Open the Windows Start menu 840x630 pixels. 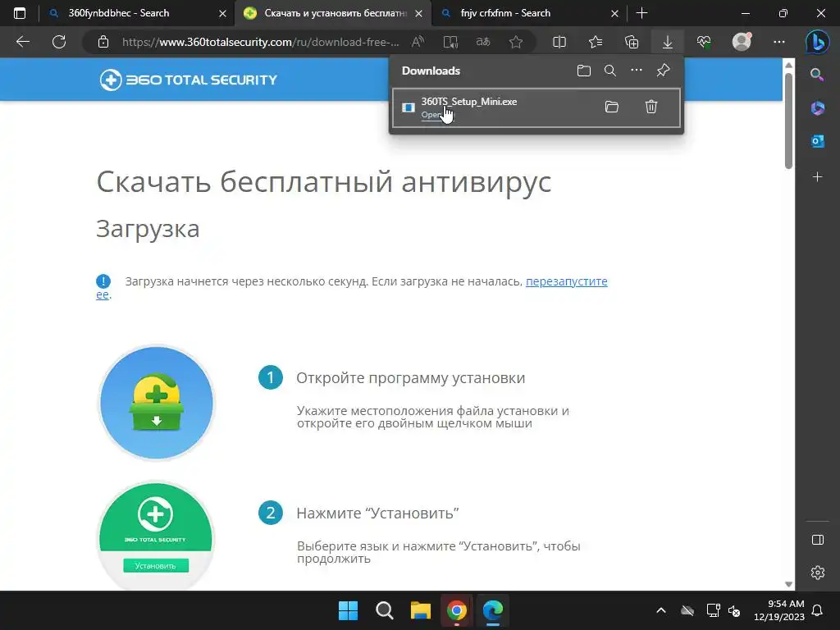(x=348, y=610)
